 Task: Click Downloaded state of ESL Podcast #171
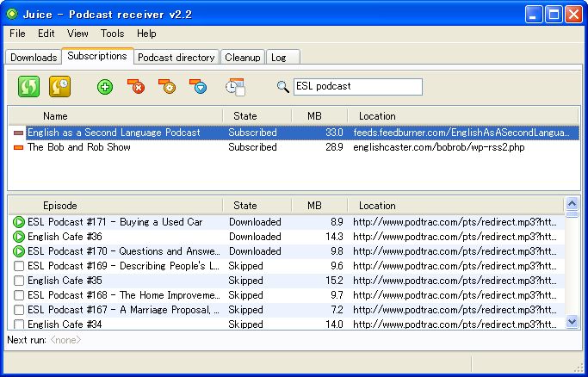[255, 222]
